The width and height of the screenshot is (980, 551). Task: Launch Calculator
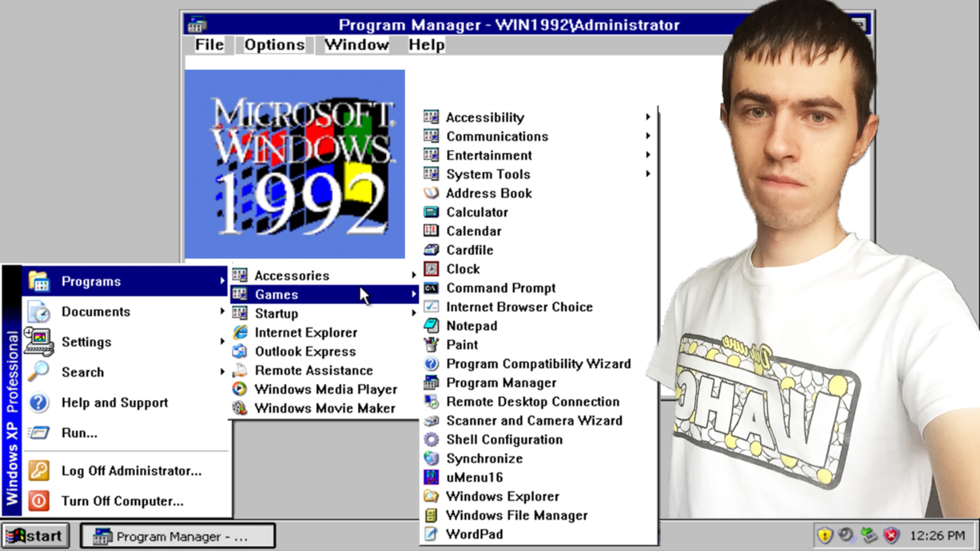pos(477,212)
